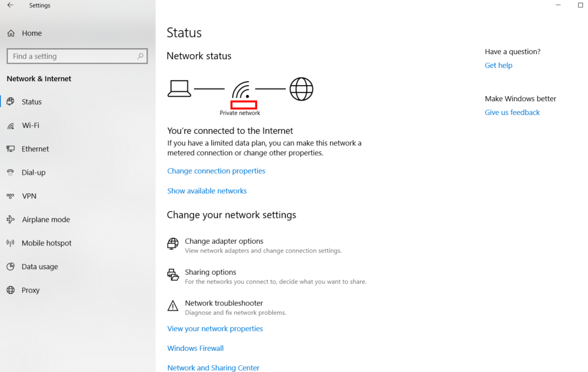Image resolution: width=588 pixels, height=372 pixels.
Task: Click the Data usage pie icon
Action: [x=10, y=267]
